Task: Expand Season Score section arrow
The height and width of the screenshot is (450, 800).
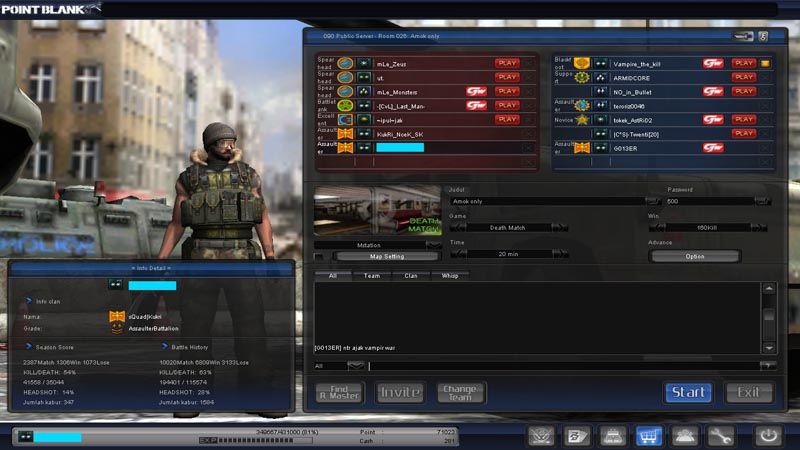Action: tap(29, 346)
